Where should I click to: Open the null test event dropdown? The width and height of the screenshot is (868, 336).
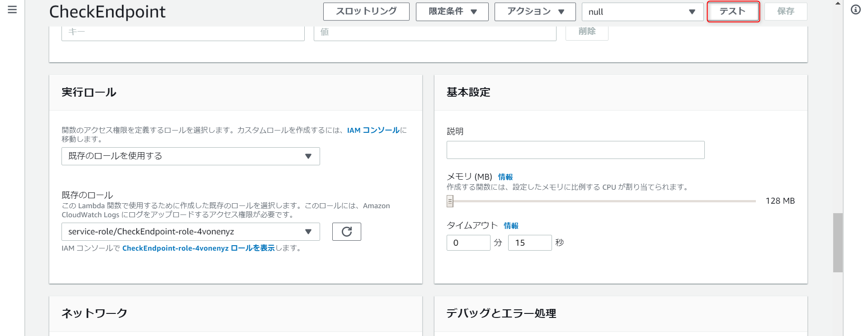click(642, 12)
